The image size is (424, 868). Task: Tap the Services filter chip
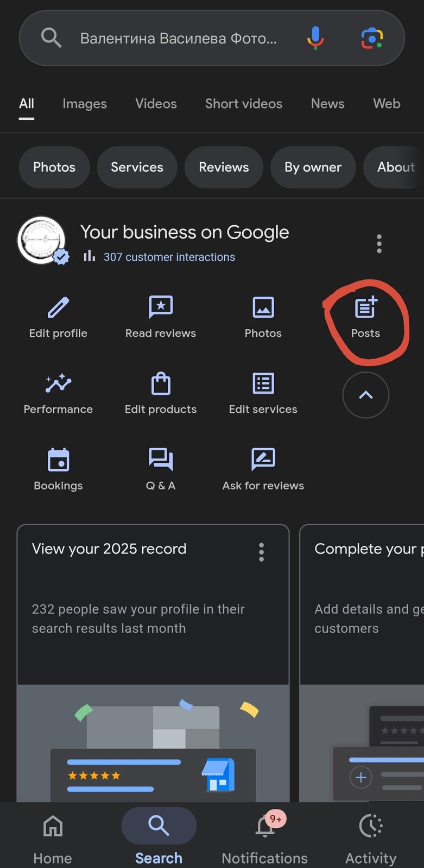[137, 167]
